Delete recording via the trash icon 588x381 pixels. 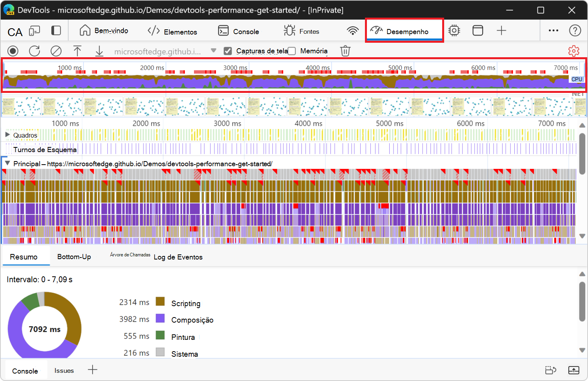tap(345, 51)
